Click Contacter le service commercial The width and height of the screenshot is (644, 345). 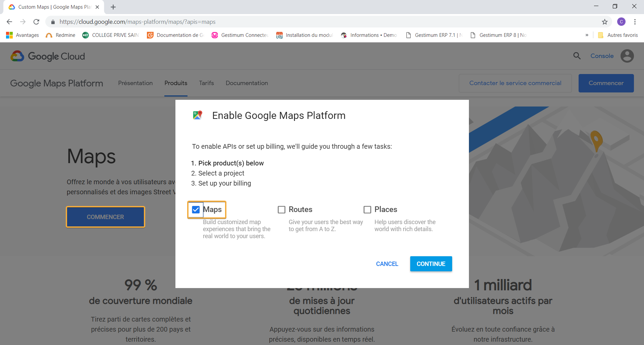tap(515, 83)
